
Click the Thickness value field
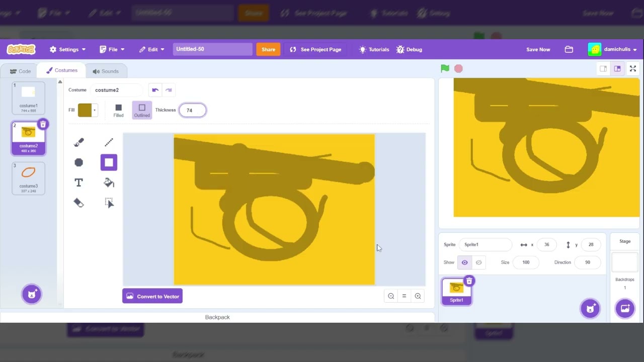coord(193,110)
